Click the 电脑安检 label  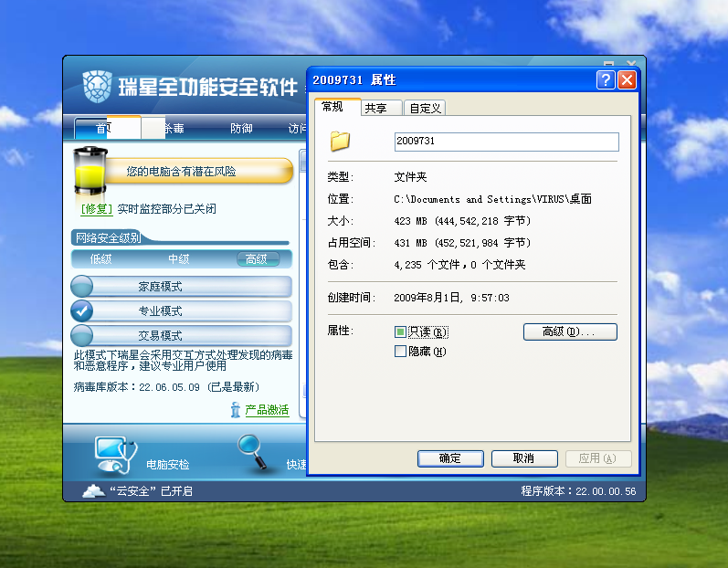click(x=167, y=465)
